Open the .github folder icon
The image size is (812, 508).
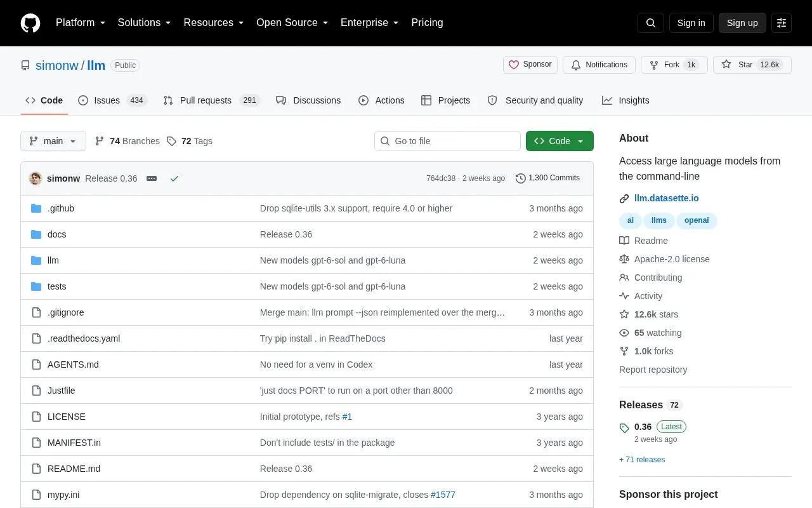point(36,208)
